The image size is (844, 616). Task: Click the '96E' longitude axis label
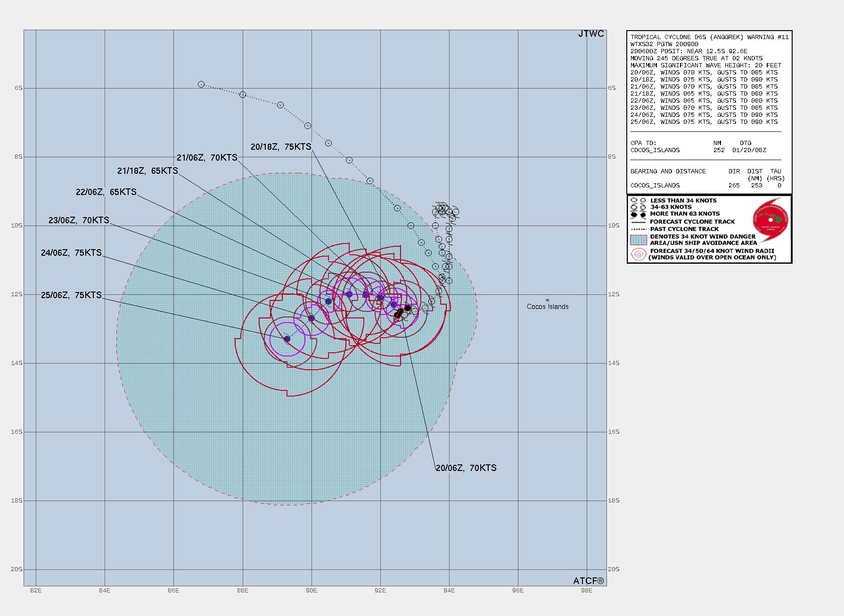[518, 591]
